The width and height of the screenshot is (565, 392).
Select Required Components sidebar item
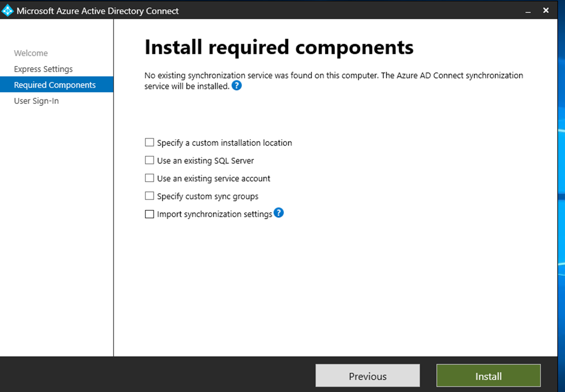(56, 85)
